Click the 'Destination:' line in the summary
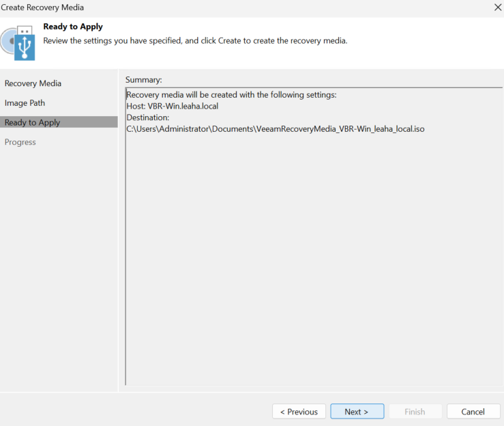504x426 pixels. [x=148, y=117]
